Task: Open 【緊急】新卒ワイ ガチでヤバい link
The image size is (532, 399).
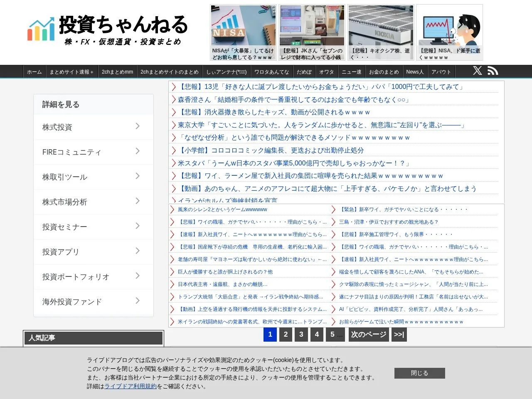Action: pos(404,209)
